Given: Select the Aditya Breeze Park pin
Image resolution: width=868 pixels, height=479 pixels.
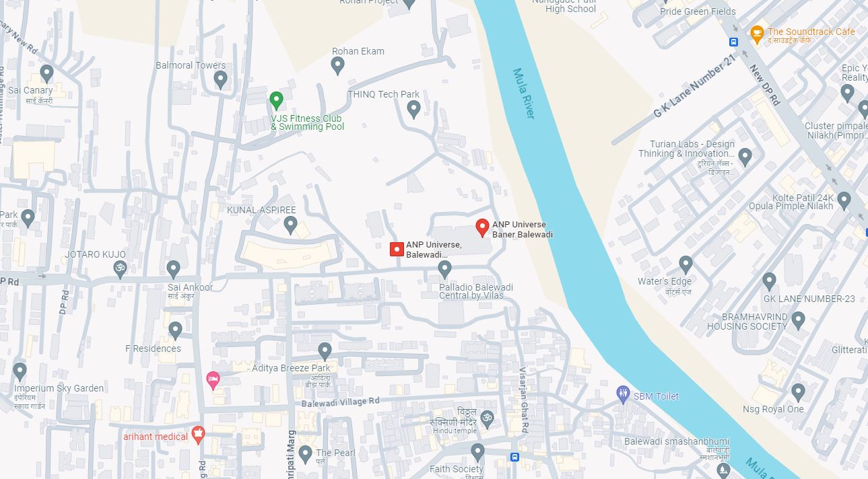Looking at the screenshot, I should pos(325,352).
